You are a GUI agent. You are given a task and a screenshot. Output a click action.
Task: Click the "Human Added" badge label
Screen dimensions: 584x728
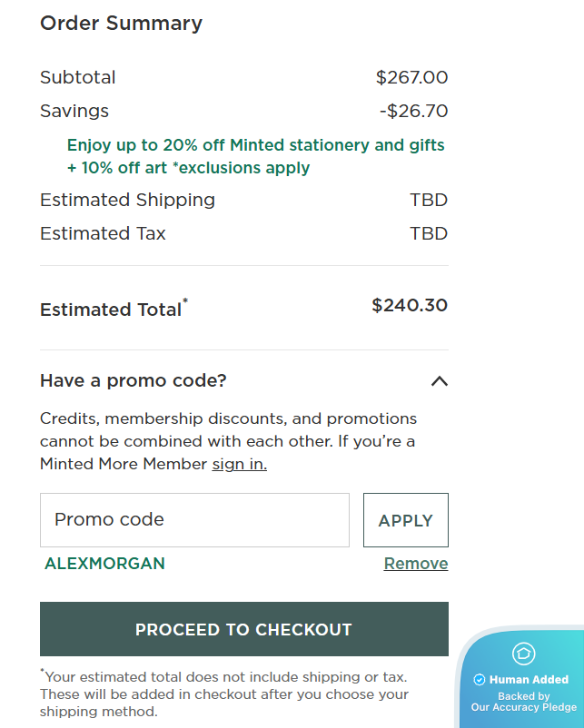pyautogui.click(x=529, y=679)
